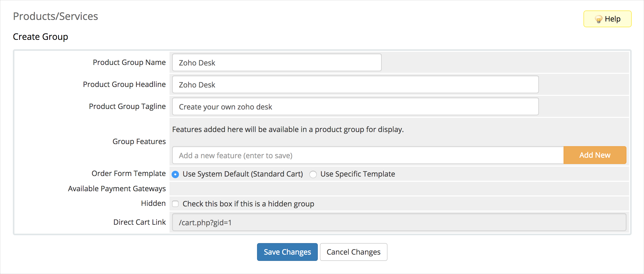The width and height of the screenshot is (644, 274).
Task: Click 'Check this box if this is a hidden group' text
Action: pos(248,204)
